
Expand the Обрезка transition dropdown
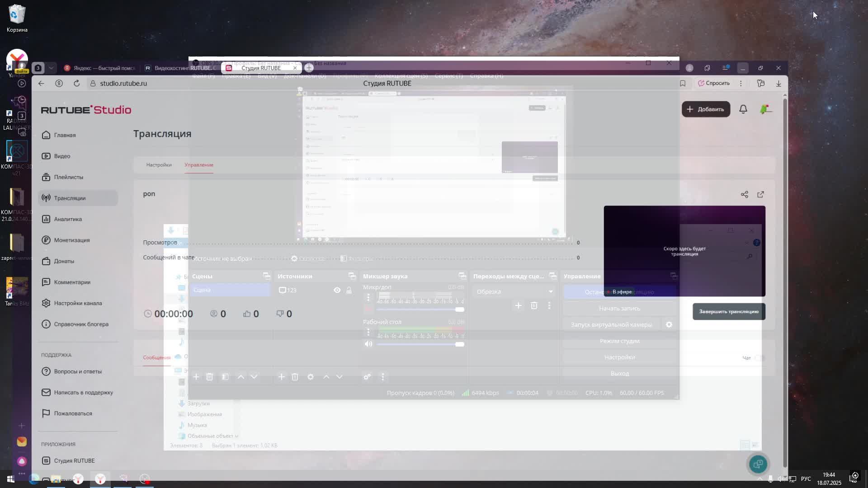point(550,291)
